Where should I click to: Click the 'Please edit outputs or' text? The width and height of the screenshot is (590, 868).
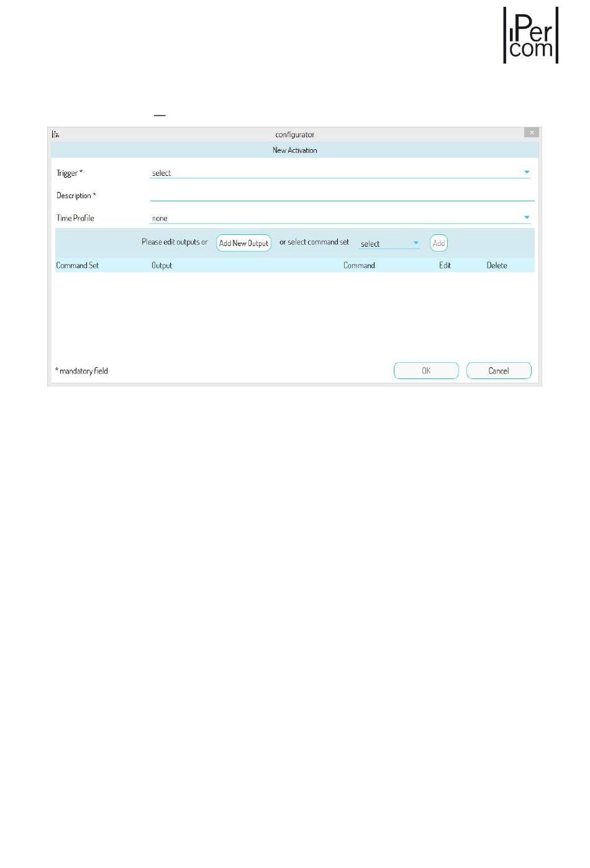(x=175, y=242)
